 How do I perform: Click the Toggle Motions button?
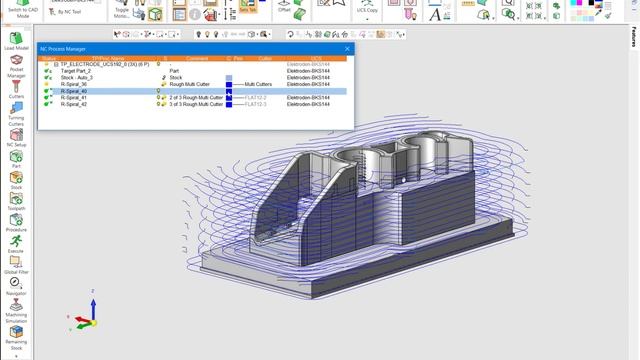(122, 10)
